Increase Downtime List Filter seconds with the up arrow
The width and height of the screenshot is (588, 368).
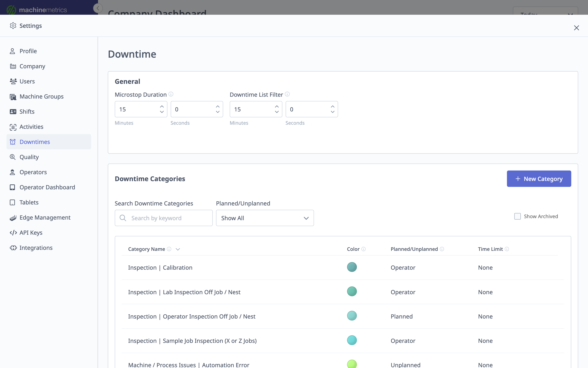(x=333, y=107)
